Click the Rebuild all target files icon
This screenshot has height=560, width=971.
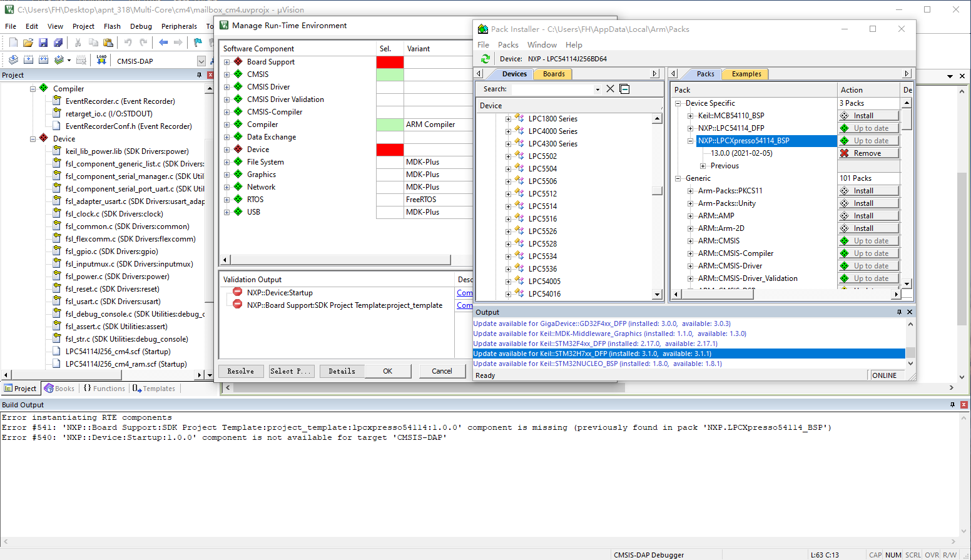click(x=43, y=60)
